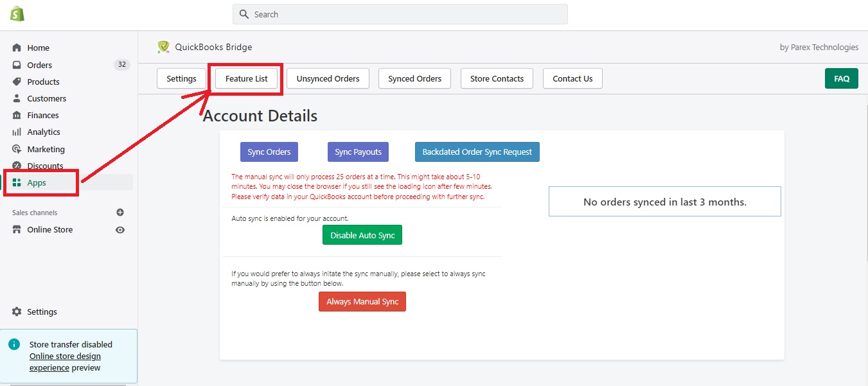The height and width of the screenshot is (386, 868).
Task: Click the Home sidebar icon
Action: coord(17,48)
